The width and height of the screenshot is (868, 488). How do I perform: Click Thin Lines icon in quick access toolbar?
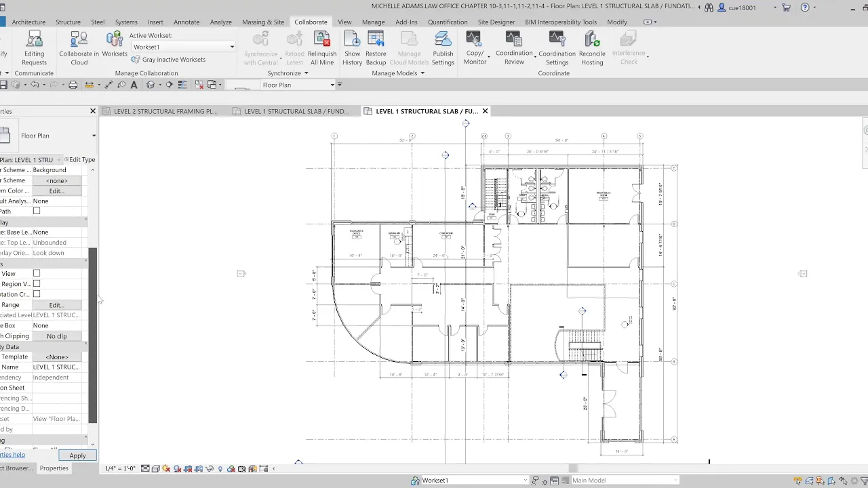pyautogui.click(x=182, y=85)
